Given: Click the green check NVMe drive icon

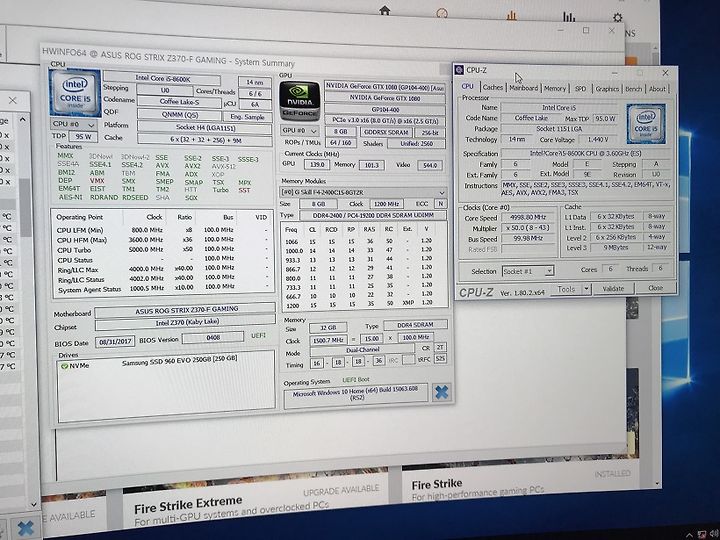Looking at the screenshot, I should [64, 366].
